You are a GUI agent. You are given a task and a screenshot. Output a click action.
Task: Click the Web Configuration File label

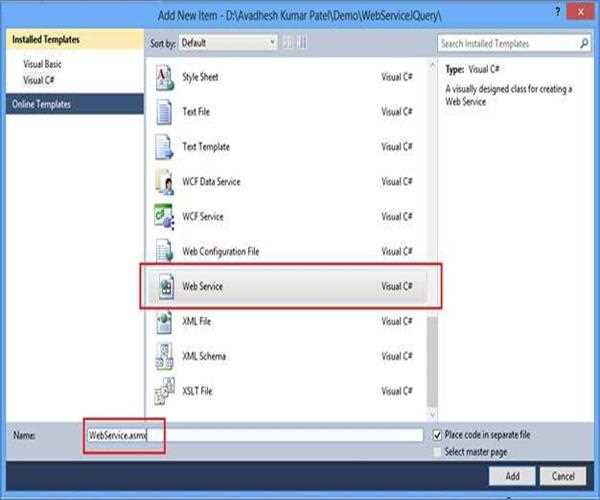221,251
